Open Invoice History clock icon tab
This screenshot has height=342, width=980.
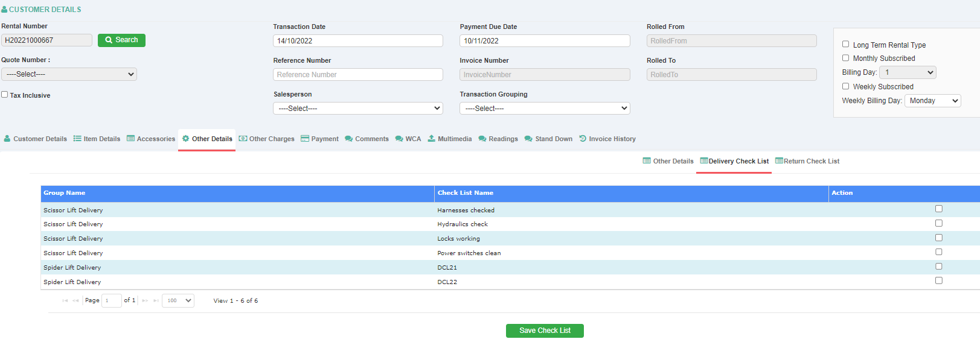tap(583, 139)
